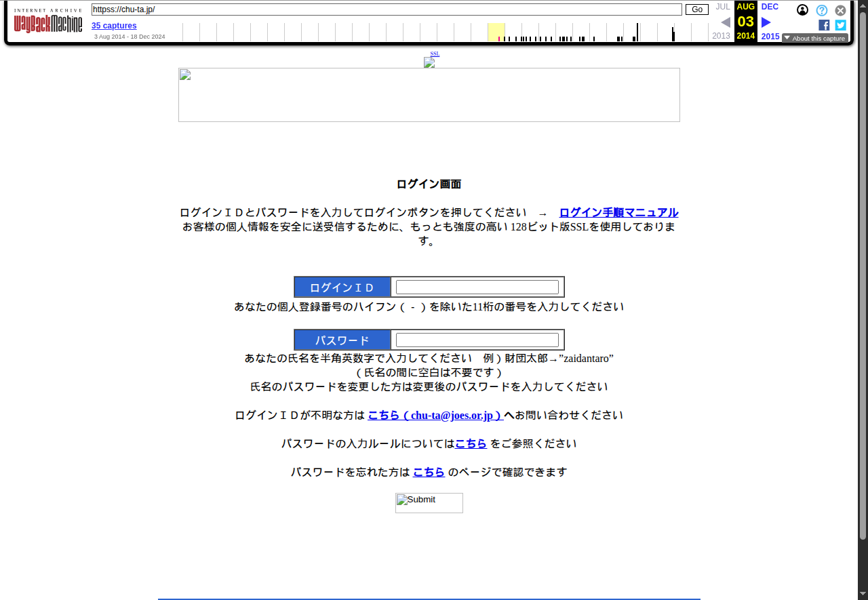Go to previous capture arrow
Viewport: 868px width, 600px height.
click(725, 22)
